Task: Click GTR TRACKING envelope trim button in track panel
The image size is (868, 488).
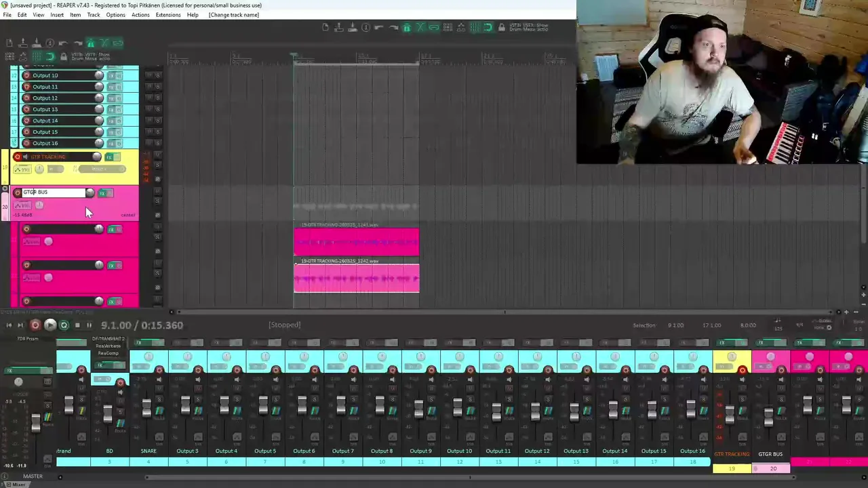Action: coord(22,169)
